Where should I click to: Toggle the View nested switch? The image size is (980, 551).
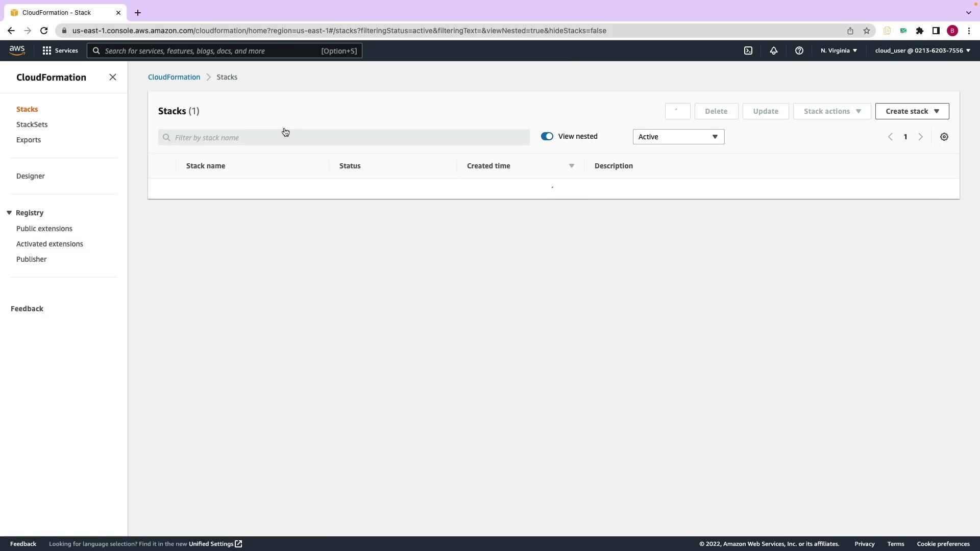547,136
